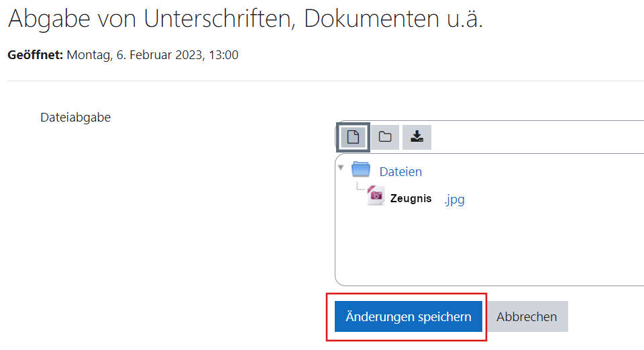Choose the Zeugnis file name
This screenshot has width=644, height=350.
[x=411, y=198]
